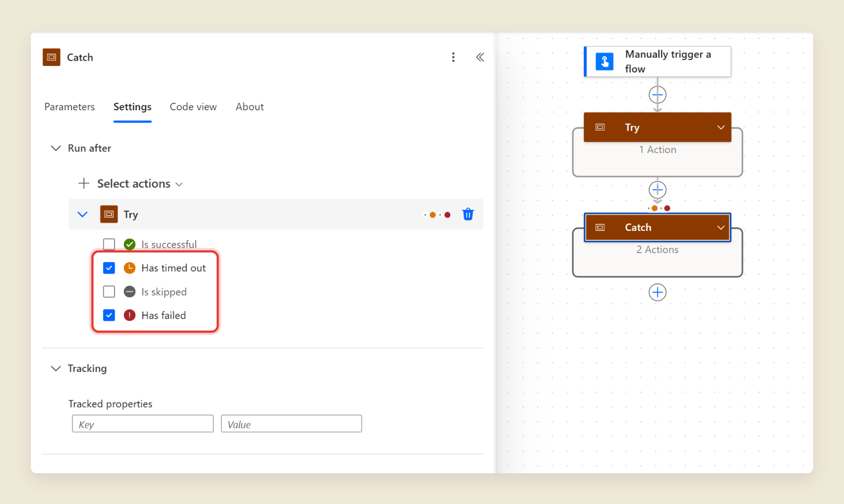Select the Manually trigger a flow node

pos(657,62)
